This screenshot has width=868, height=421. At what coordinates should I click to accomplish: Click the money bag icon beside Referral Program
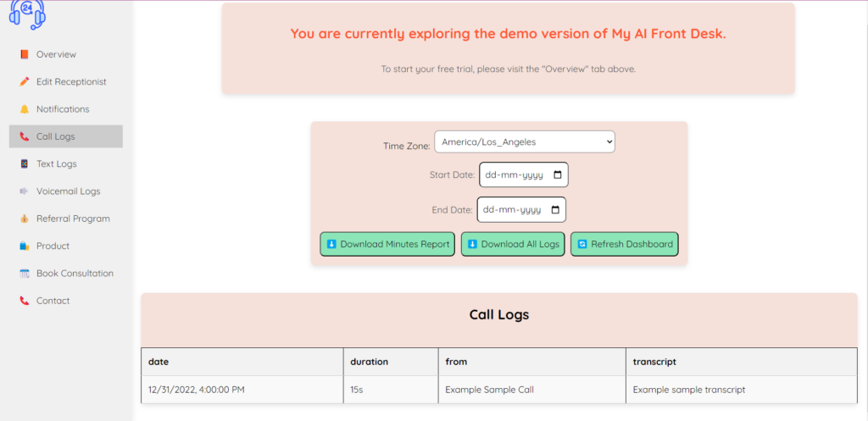[x=24, y=219]
